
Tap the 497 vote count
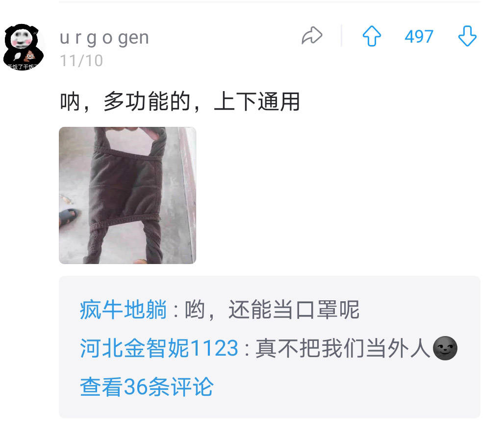(x=419, y=36)
